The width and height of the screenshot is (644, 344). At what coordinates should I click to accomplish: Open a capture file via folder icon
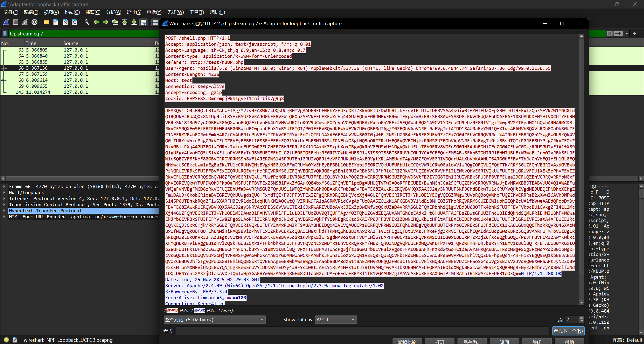coord(46,22)
